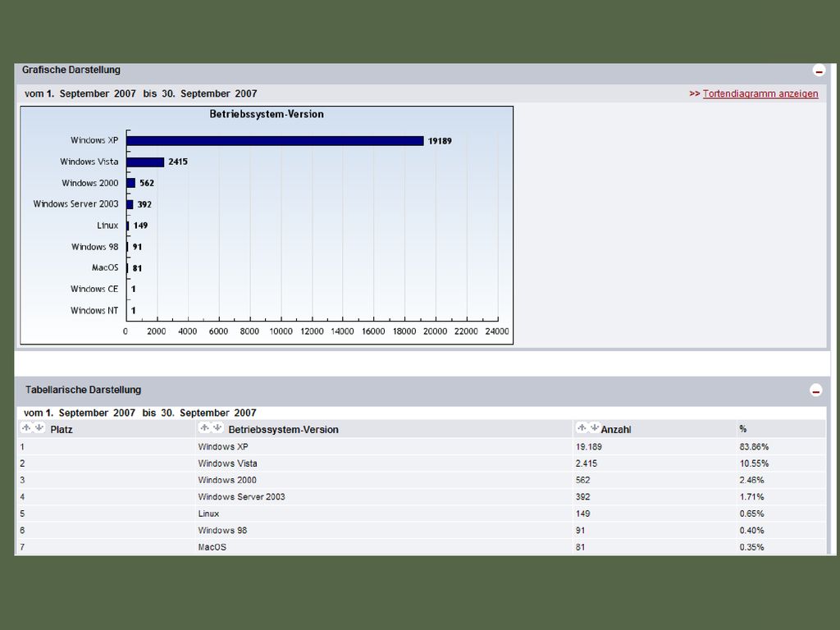This screenshot has height=630, width=840.
Task: Click the Tabellarische Darstellung heading
Action: [x=83, y=390]
